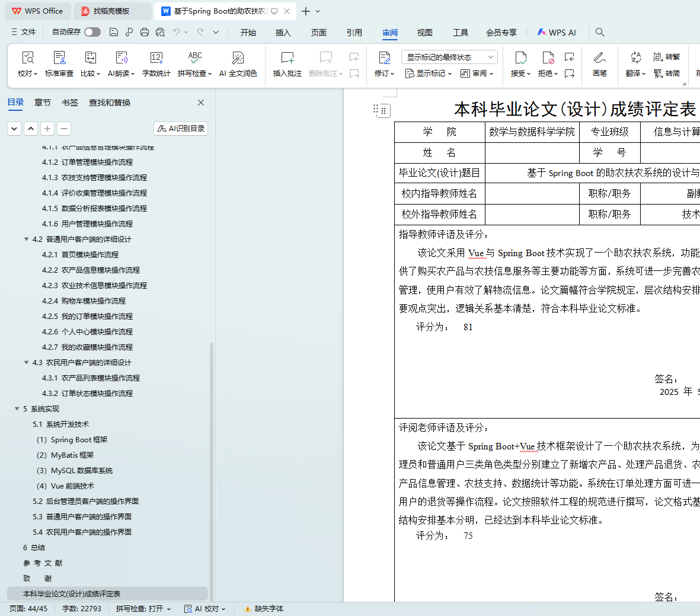Click the move-down arrow button in outline
This screenshot has height=616, width=700.
tap(14, 129)
